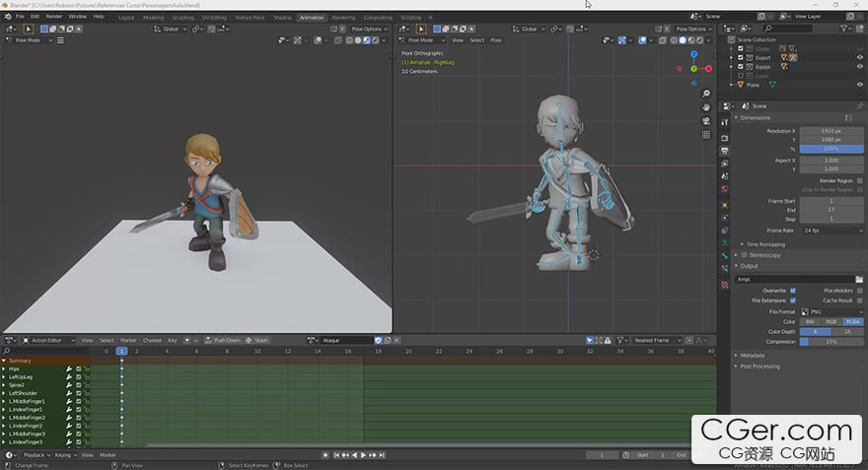
Task: Toggle Equips collection checkbox in outliner
Action: pyautogui.click(x=741, y=66)
